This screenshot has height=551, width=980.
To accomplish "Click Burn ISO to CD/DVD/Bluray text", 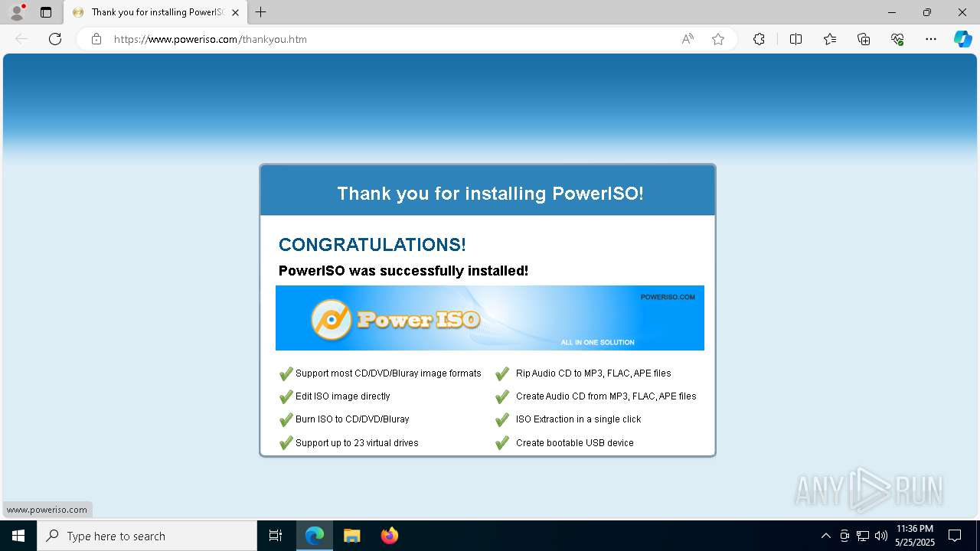I will coord(352,419).
